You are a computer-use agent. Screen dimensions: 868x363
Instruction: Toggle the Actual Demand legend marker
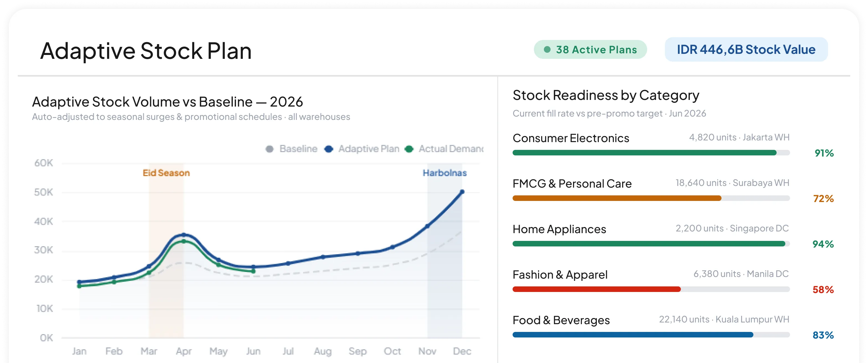point(409,149)
